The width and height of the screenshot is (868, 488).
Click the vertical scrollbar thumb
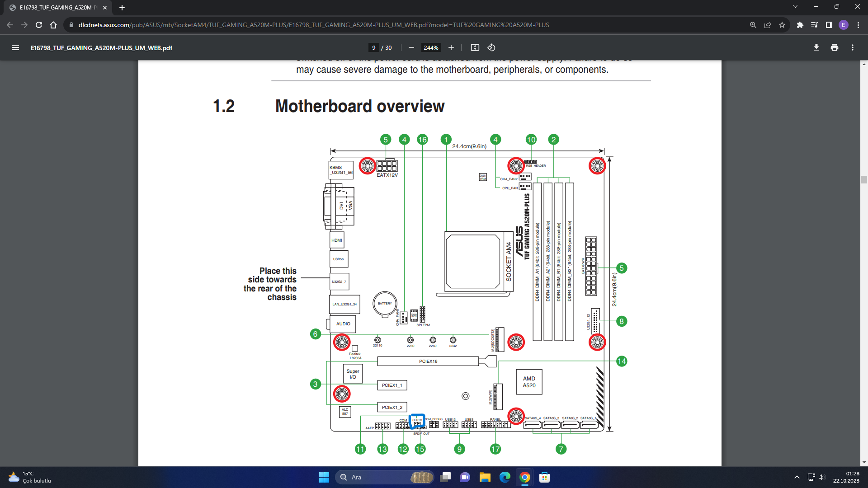click(x=864, y=179)
